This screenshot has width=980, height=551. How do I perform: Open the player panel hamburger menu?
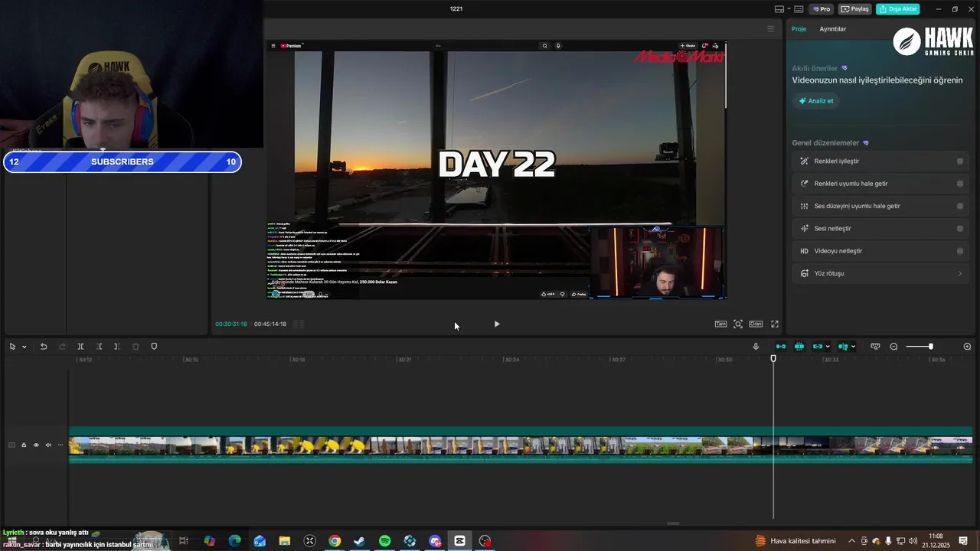[x=770, y=29]
